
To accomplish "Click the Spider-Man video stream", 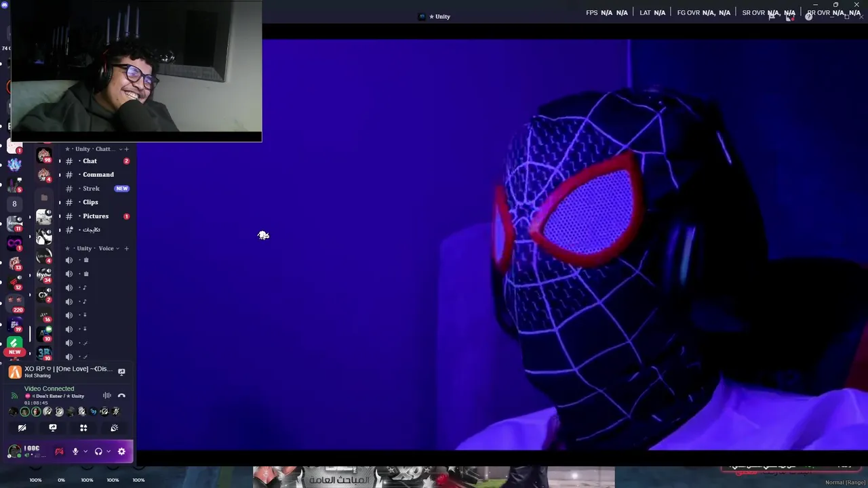I will coord(502,244).
